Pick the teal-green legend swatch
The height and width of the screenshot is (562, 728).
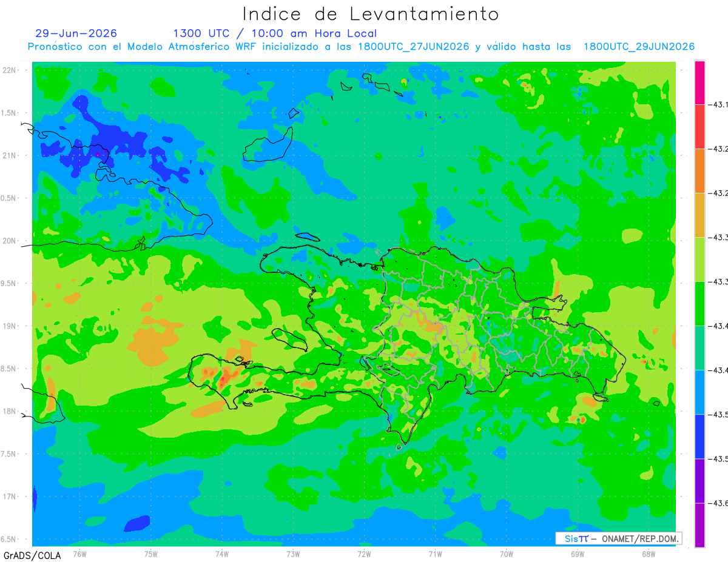699,348
